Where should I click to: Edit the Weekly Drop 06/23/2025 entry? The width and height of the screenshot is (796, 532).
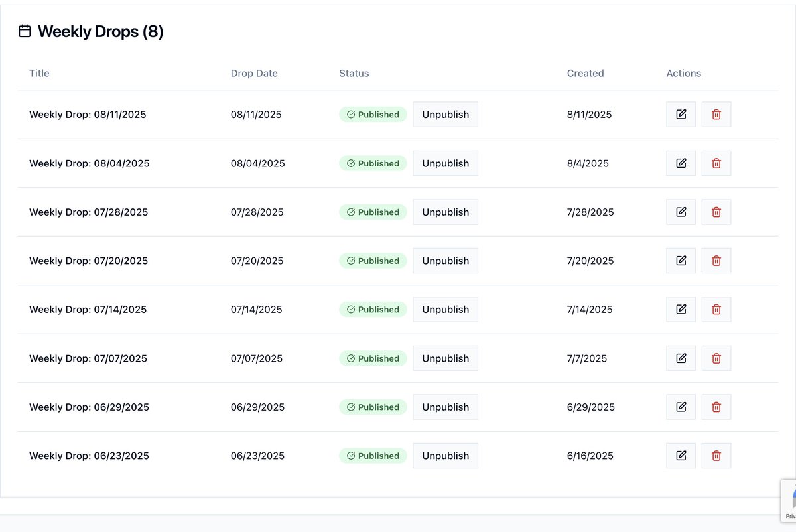pos(681,456)
